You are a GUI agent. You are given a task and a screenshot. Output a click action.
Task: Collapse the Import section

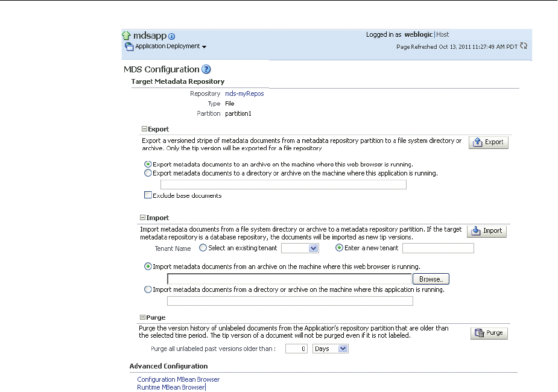pos(142,217)
